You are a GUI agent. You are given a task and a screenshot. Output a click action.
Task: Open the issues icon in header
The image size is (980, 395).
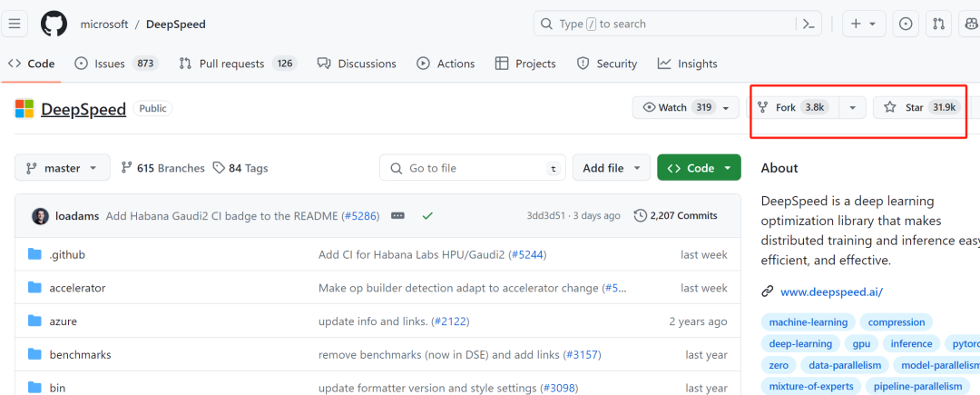(906, 24)
